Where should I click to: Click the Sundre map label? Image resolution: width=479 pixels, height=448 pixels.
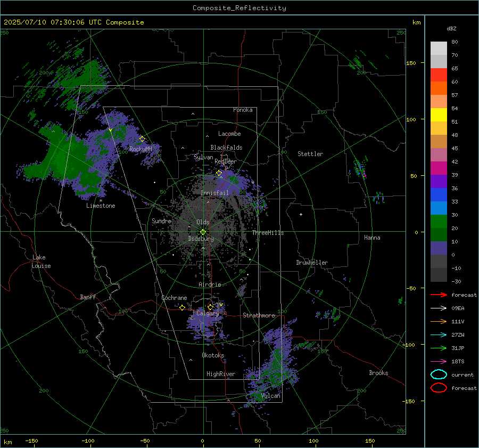point(161,221)
